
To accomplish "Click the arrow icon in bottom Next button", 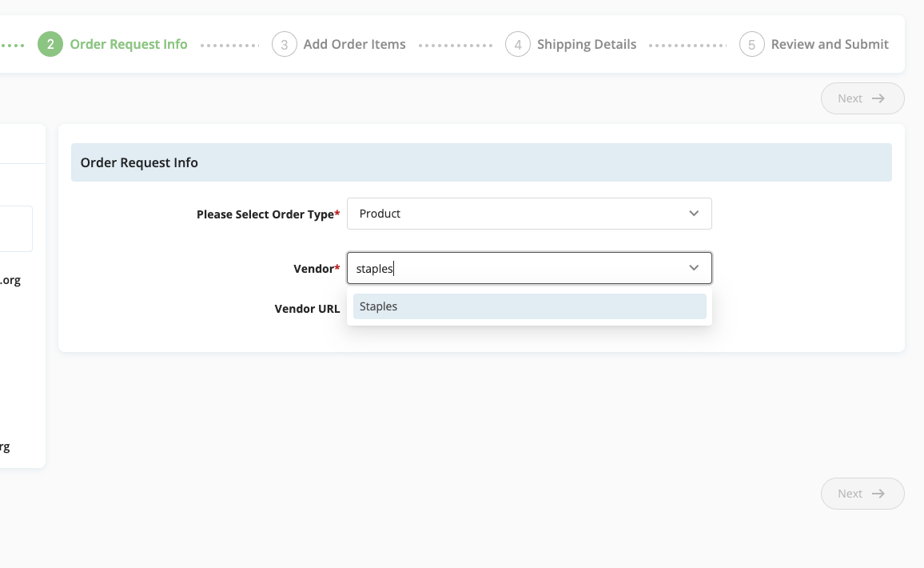I will click(878, 494).
